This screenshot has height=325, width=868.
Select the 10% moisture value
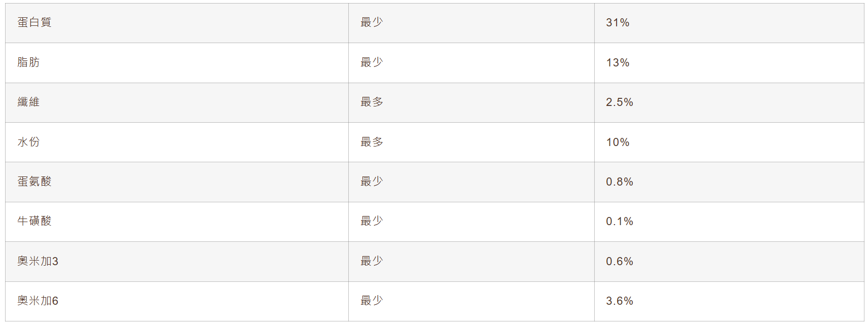618,142
